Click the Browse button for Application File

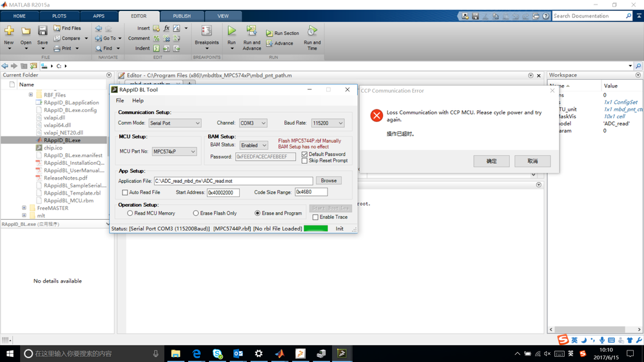pyautogui.click(x=329, y=180)
